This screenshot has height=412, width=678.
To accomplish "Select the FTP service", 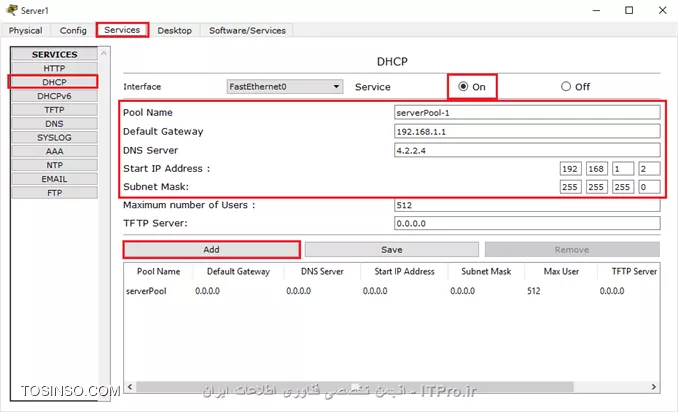I will (54, 193).
